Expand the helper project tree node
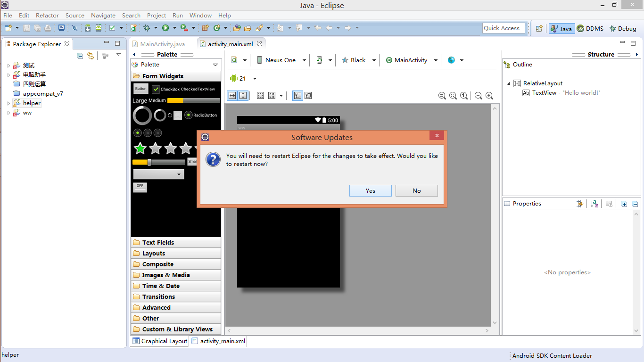644x362 pixels. click(x=8, y=103)
